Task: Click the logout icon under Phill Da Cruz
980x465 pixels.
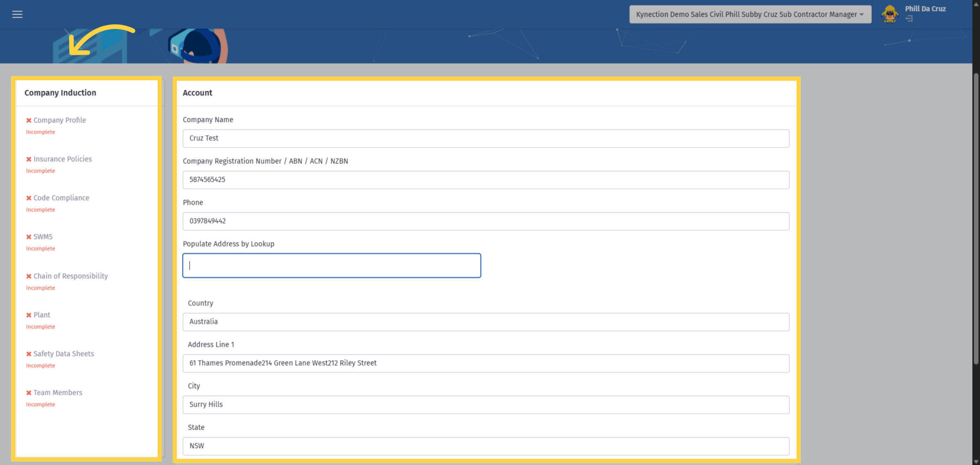Action: [x=909, y=18]
